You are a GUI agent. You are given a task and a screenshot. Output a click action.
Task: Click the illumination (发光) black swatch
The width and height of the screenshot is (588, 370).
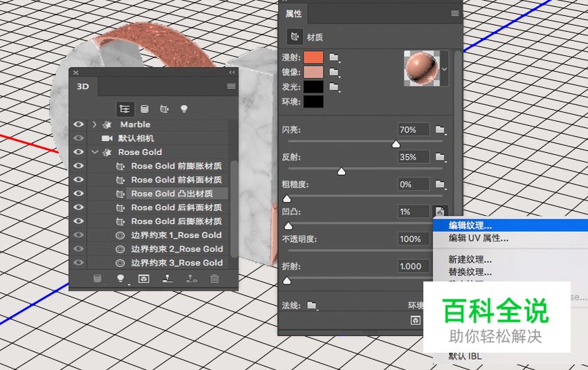pos(313,87)
